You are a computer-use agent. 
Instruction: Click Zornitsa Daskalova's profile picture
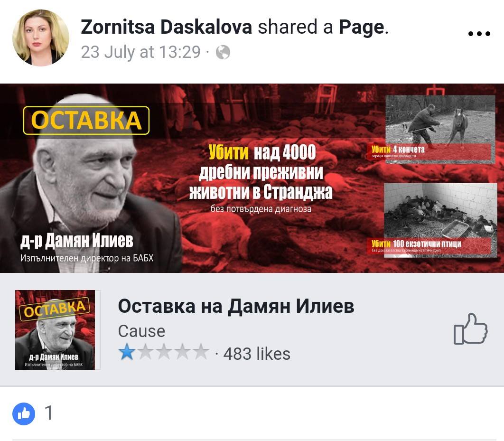40,38
